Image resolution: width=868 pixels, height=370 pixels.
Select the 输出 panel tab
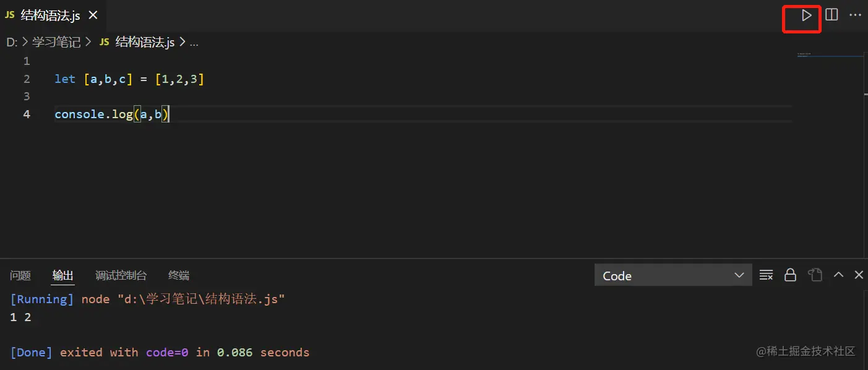pyautogui.click(x=62, y=276)
